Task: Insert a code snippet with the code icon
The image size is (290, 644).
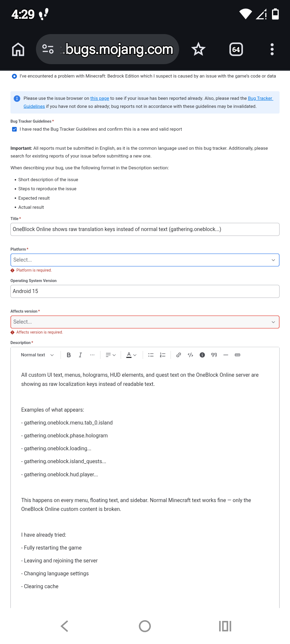Action: click(x=190, y=355)
